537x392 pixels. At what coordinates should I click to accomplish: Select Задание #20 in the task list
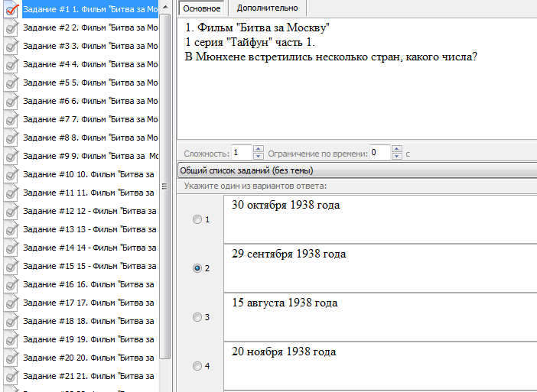pyautogui.click(x=90, y=358)
